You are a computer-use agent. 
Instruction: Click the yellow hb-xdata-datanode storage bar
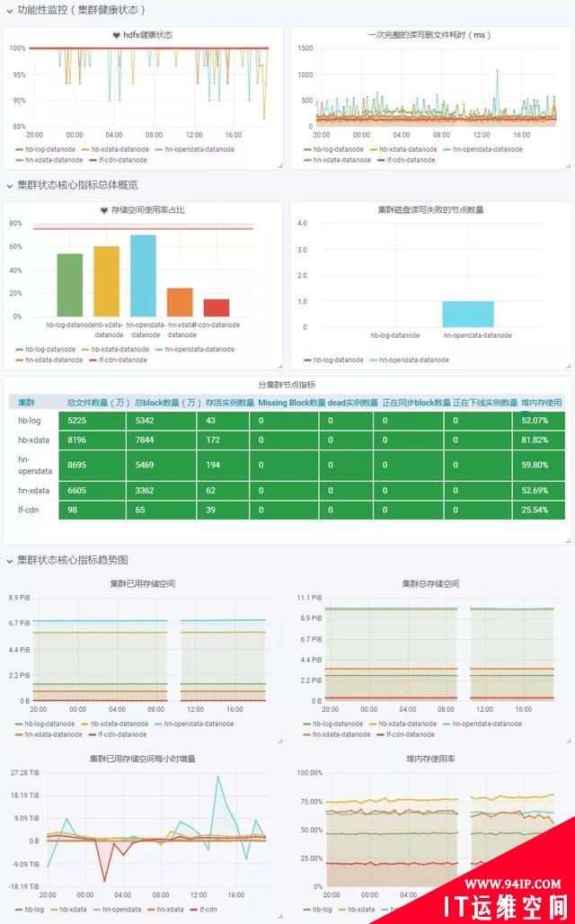[x=107, y=281]
